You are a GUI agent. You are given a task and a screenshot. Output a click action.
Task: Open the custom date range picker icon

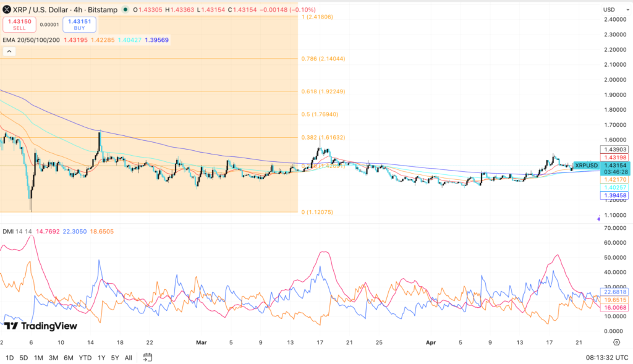tap(147, 357)
